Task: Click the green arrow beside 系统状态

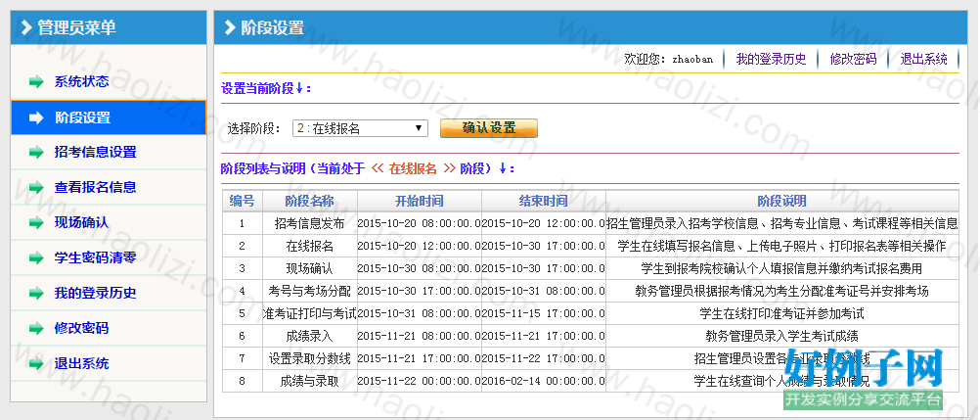Action: point(36,81)
